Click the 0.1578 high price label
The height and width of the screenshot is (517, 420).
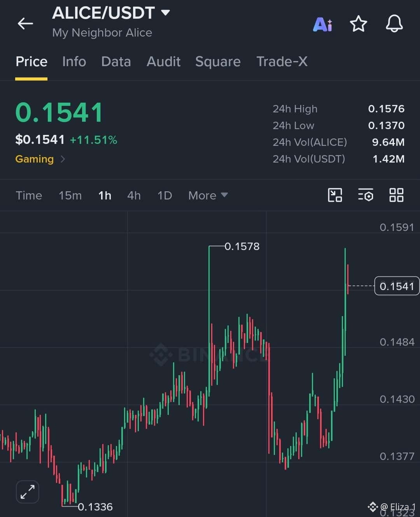point(242,246)
